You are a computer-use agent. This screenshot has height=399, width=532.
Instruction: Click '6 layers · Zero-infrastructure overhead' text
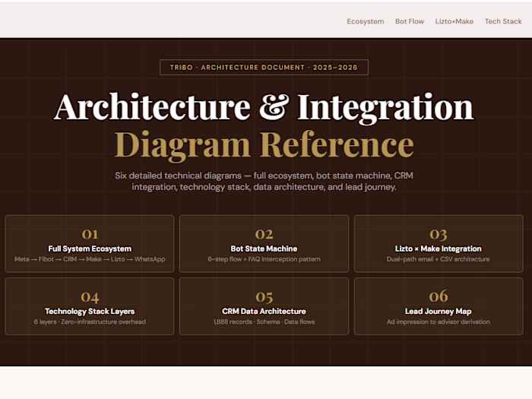coord(90,321)
